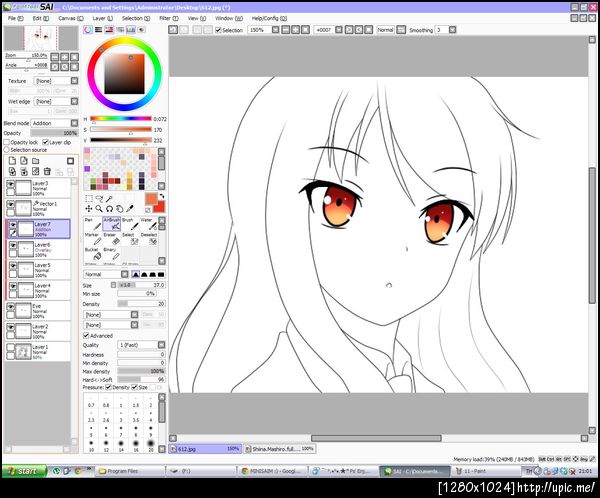Hide Layer3 using its eye icon
The width and height of the screenshot is (600, 498).
click(10, 185)
